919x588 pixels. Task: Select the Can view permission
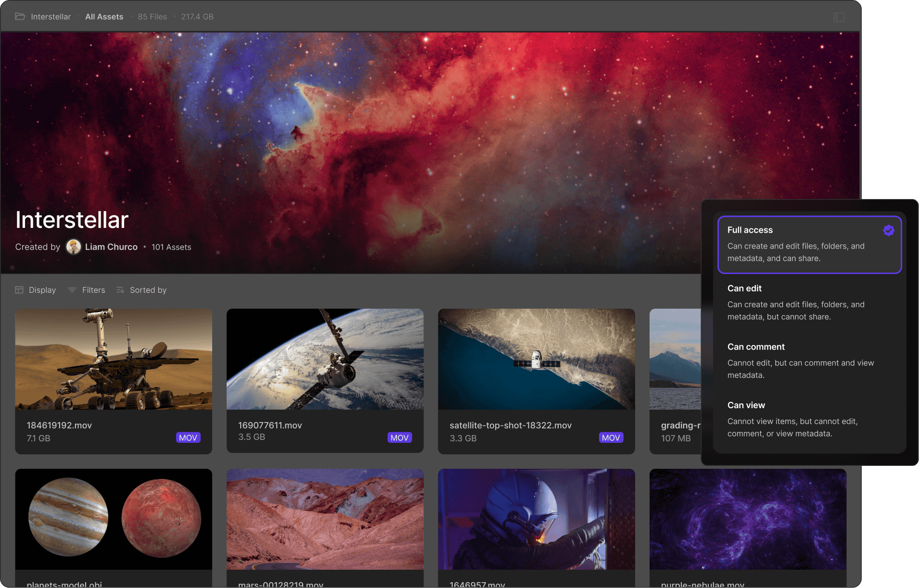pyautogui.click(x=809, y=419)
